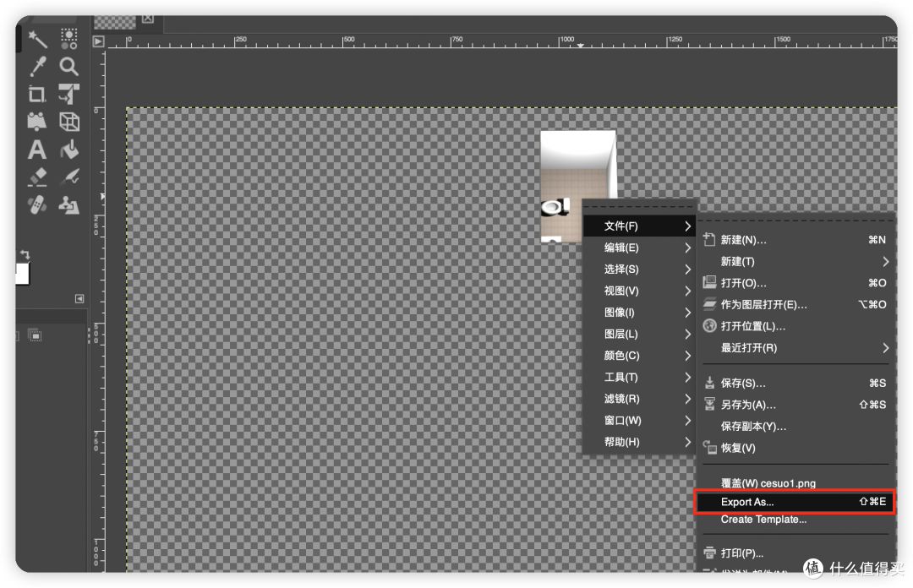This screenshot has height=588, width=913.
Task: Select the Bucket Fill tool
Action: coord(69,150)
